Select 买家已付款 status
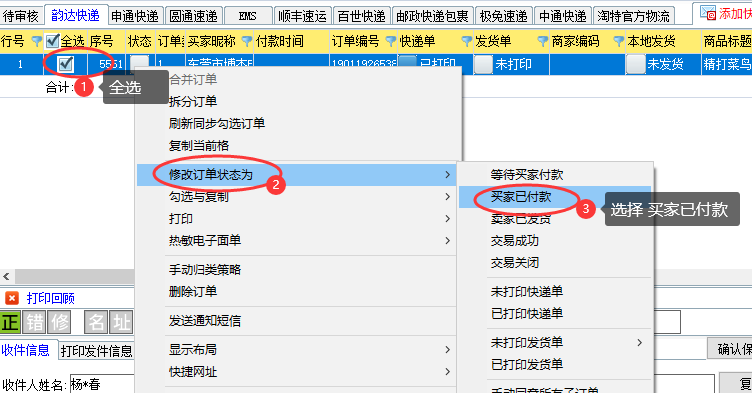 point(555,197)
